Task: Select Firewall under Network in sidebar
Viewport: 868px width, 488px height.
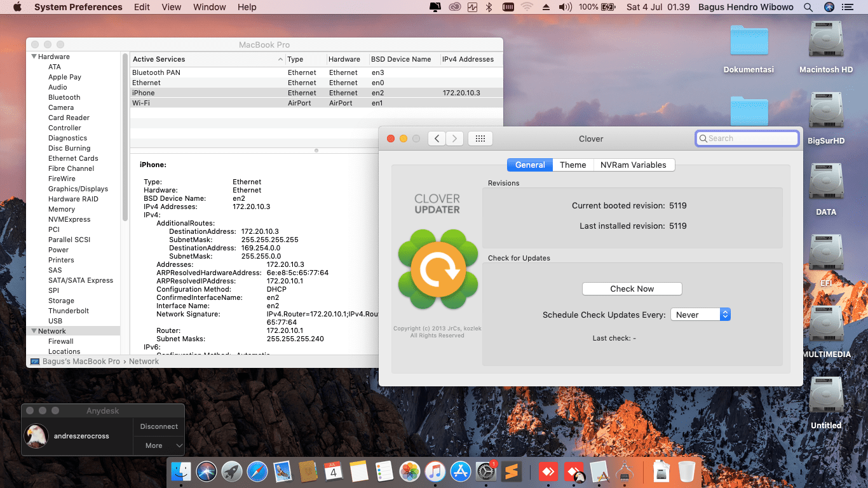Action: pyautogui.click(x=61, y=341)
